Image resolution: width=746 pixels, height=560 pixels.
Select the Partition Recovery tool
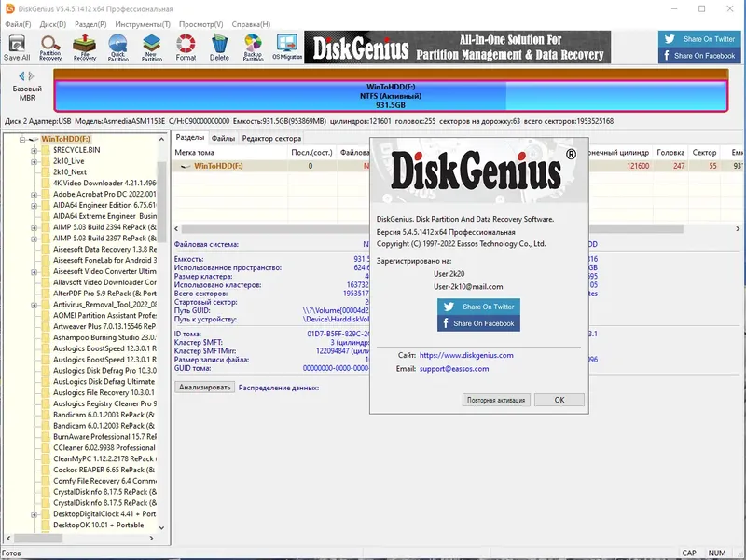point(50,48)
